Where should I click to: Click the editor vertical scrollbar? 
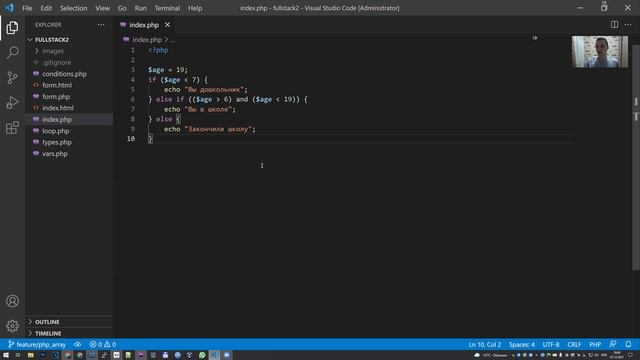[x=636, y=157]
